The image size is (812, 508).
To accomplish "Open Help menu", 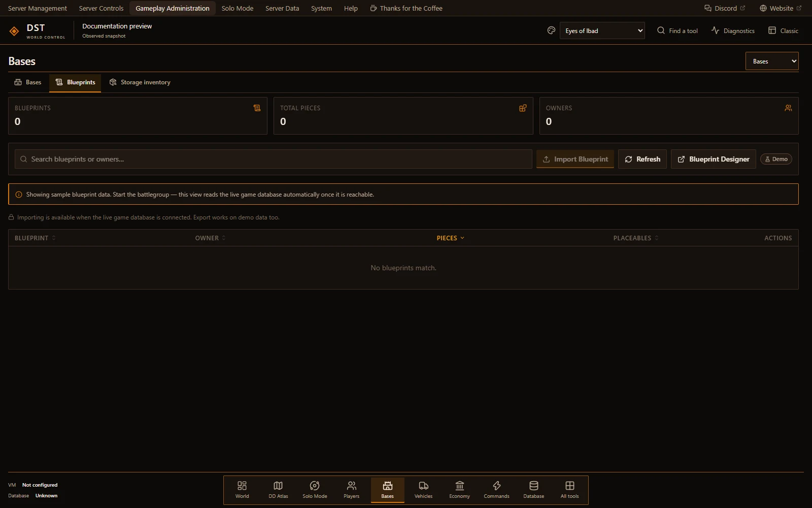I will point(351,8).
